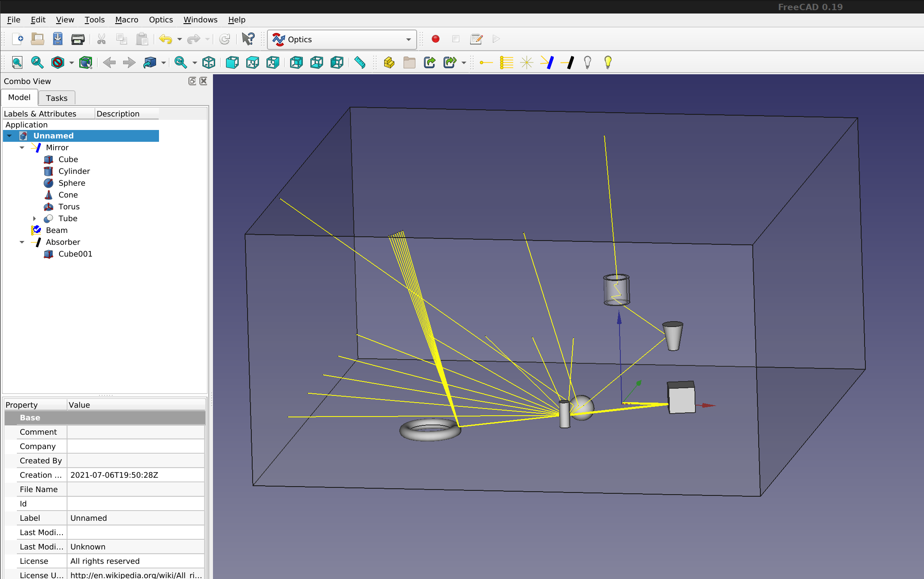Image resolution: width=924 pixels, height=579 pixels.
Task: Select the single ray tool
Action: click(486, 63)
